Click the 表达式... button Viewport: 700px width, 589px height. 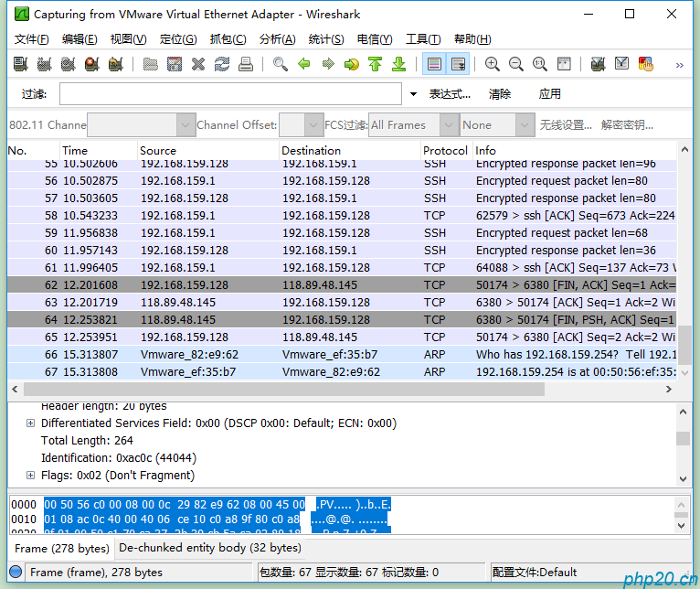click(450, 94)
